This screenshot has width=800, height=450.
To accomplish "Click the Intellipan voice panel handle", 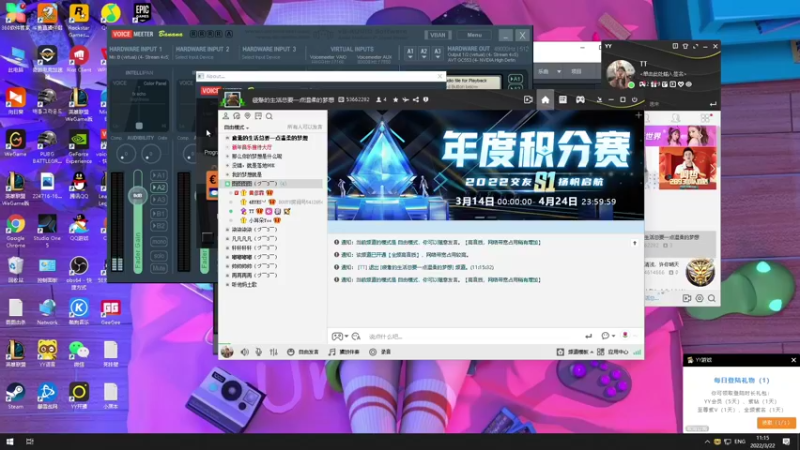I will [139, 126].
